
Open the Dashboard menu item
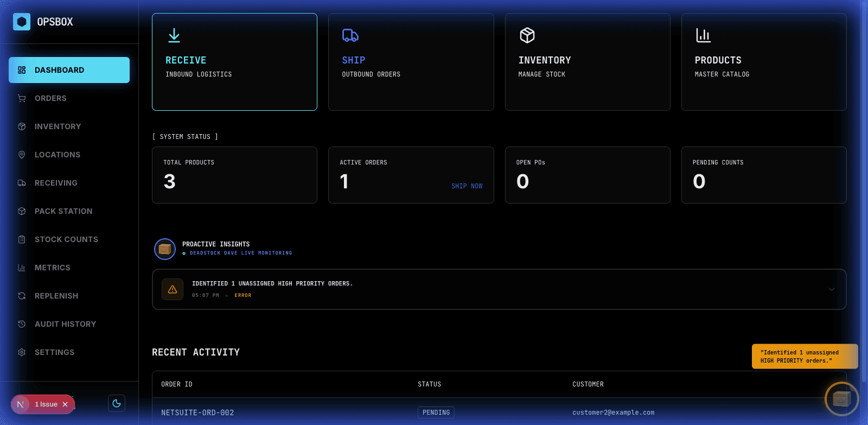(x=69, y=70)
